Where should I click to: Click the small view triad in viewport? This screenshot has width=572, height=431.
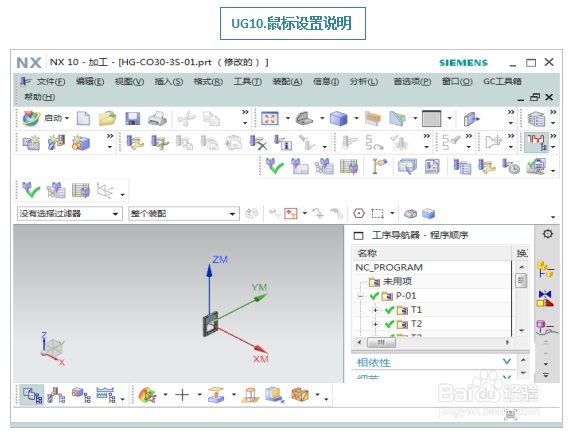click(x=53, y=349)
